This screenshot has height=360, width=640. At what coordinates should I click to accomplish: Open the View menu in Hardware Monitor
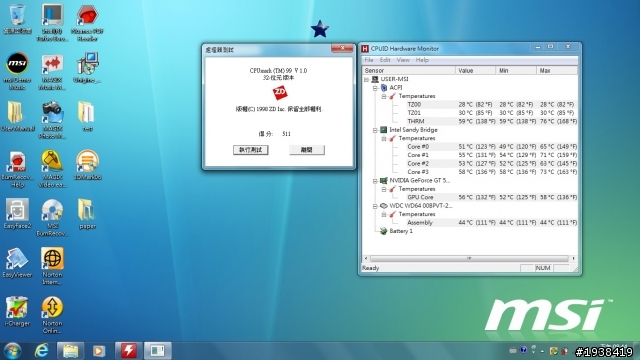point(403,60)
